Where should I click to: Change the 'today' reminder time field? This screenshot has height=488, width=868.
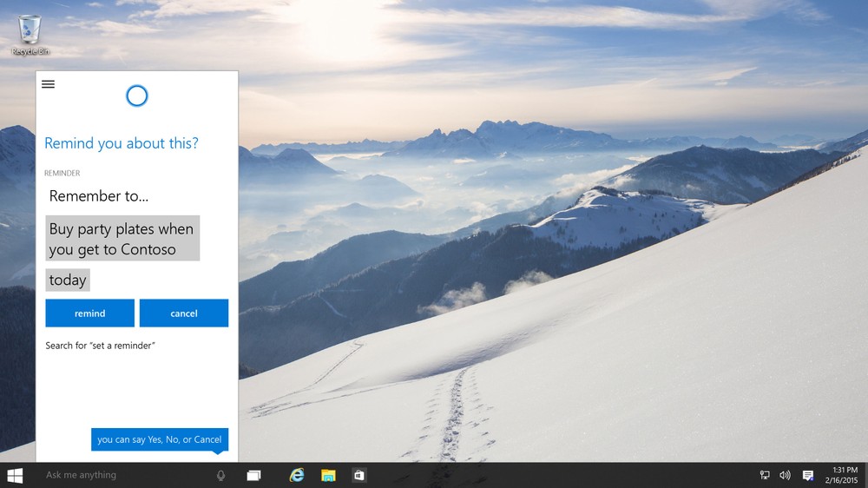tap(68, 280)
